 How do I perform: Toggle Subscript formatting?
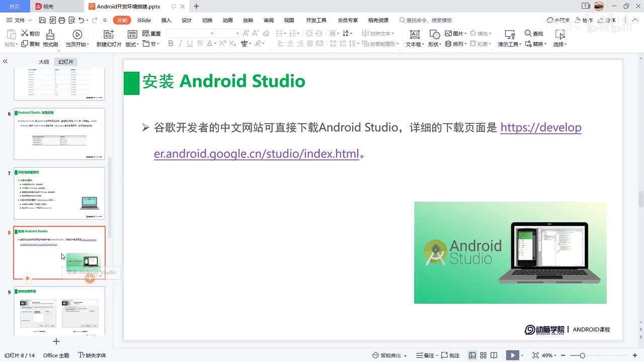(232, 44)
